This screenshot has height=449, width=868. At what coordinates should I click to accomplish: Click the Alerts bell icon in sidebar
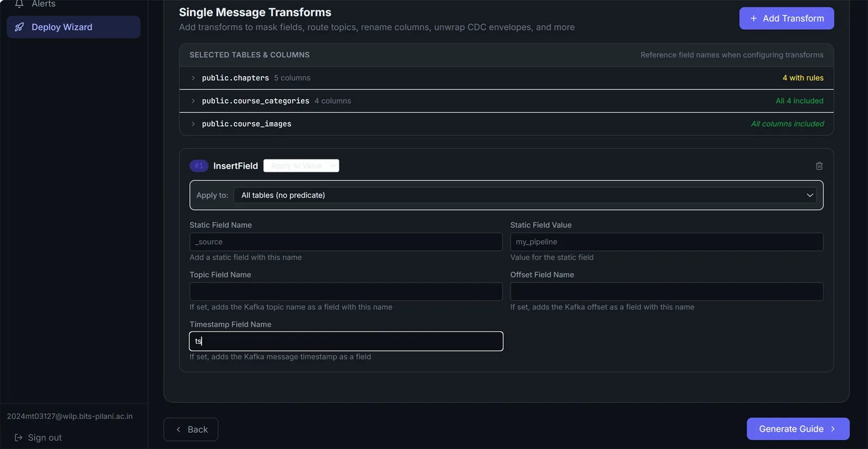(19, 4)
